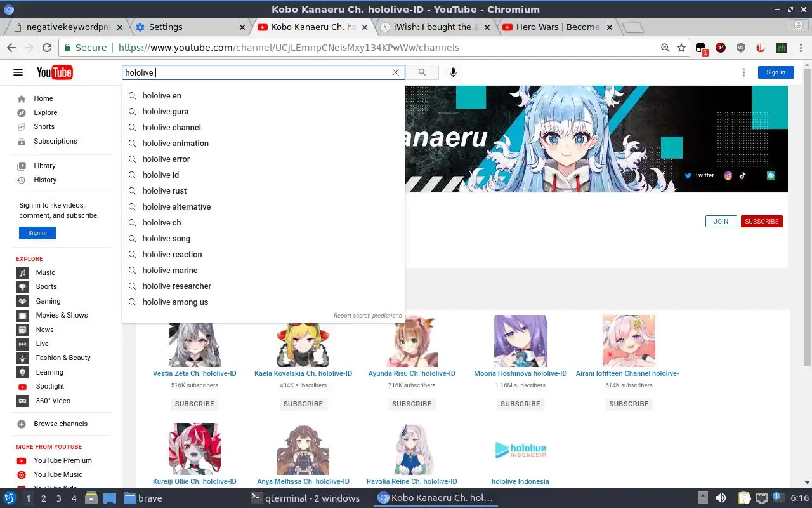Clear the search box with X

(396, 72)
